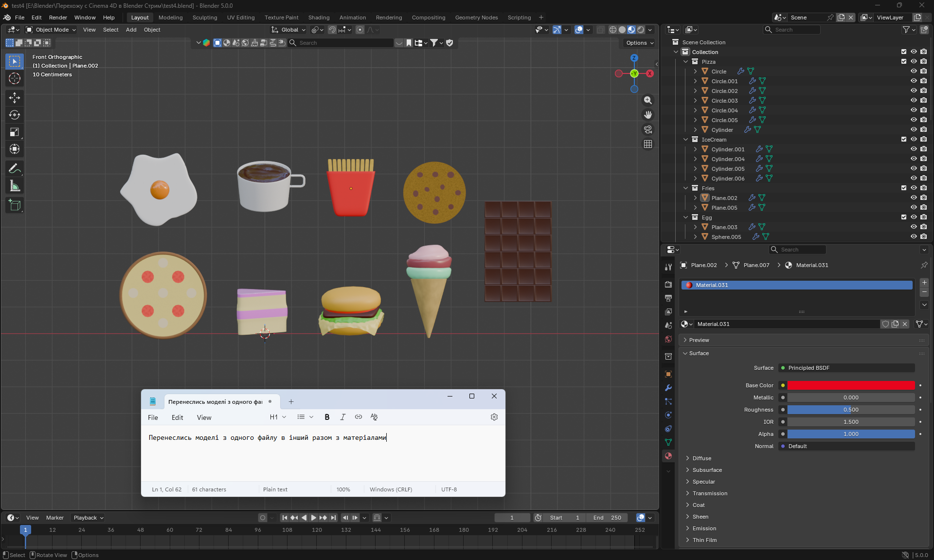The height and width of the screenshot is (560, 934).
Task: Click the red Base Color swatch
Action: (x=851, y=385)
